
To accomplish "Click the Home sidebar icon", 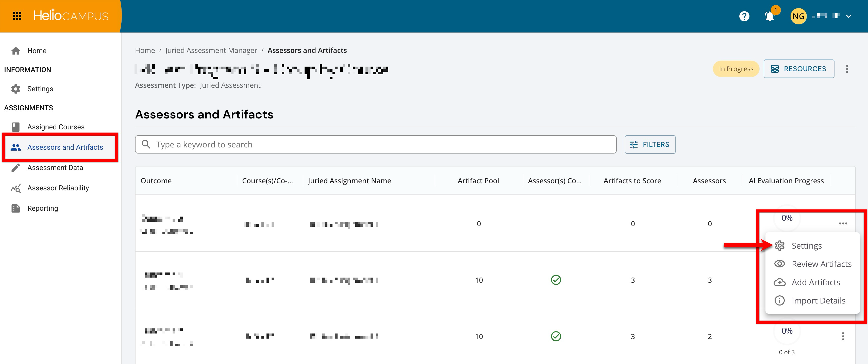I will [x=15, y=51].
